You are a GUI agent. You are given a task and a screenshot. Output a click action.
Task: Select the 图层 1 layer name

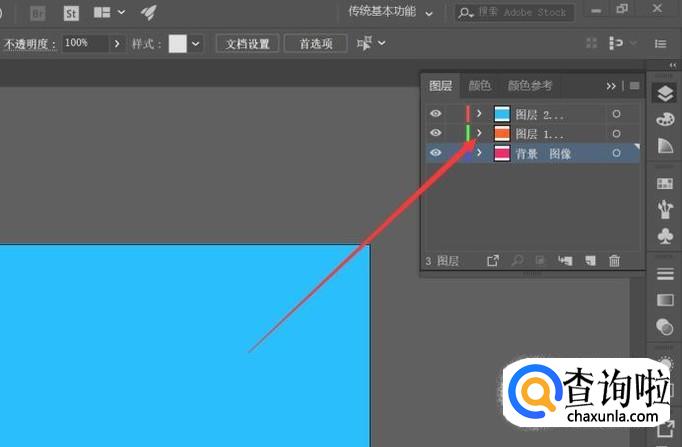[x=539, y=134]
